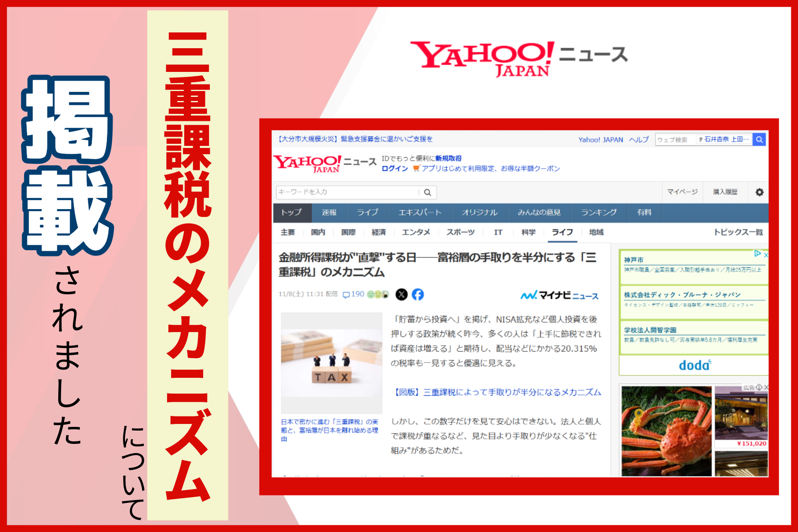Choose the 主要 category
Viewport: 798px width, 532px height.
click(288, 232)
